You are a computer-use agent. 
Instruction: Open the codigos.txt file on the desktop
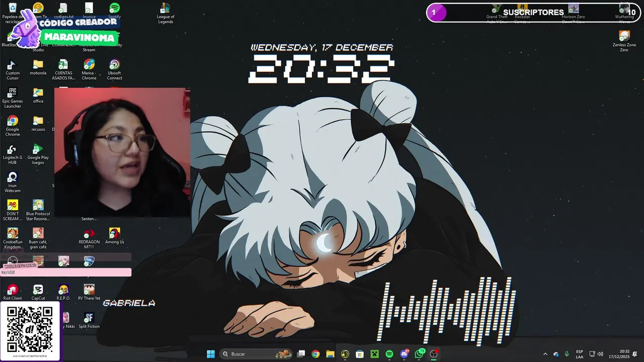63,11
